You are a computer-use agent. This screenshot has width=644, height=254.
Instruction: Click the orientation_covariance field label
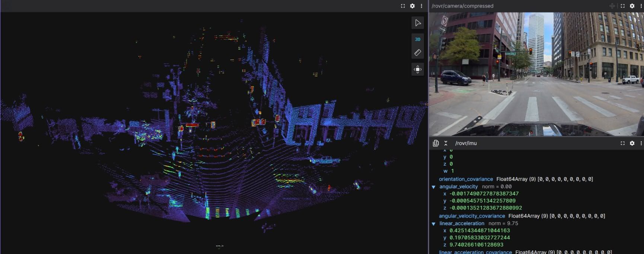coord(466,179)
